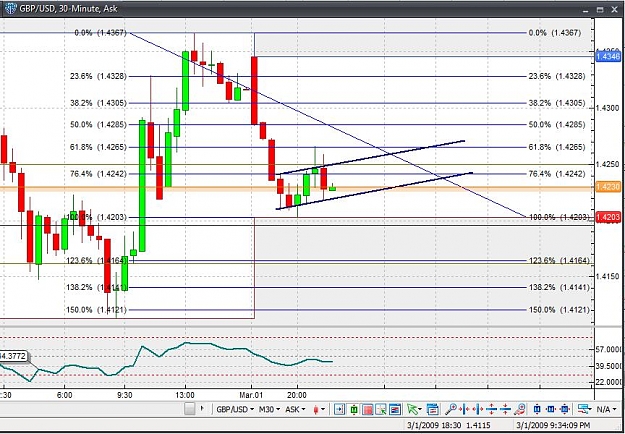The height and width of the screenshot is (434, 625).
Task: Click the 13:00 label on time axis
Action: click(185, 395)
